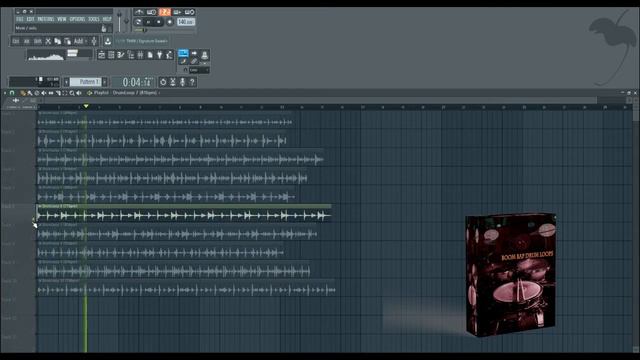This screenshot has width=640, height=360.
Task: Click the circular undo icon beside time display
Action: 163,82
